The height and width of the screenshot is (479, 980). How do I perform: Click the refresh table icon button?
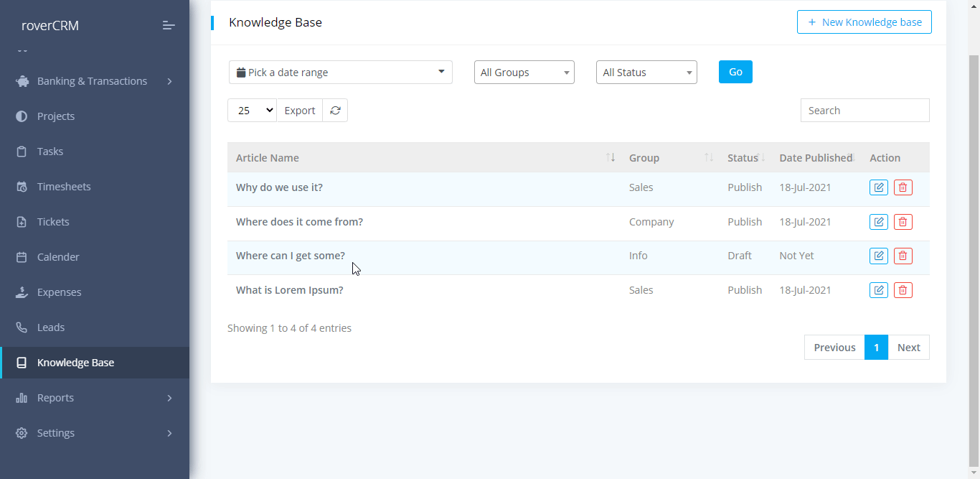[335, 111]
